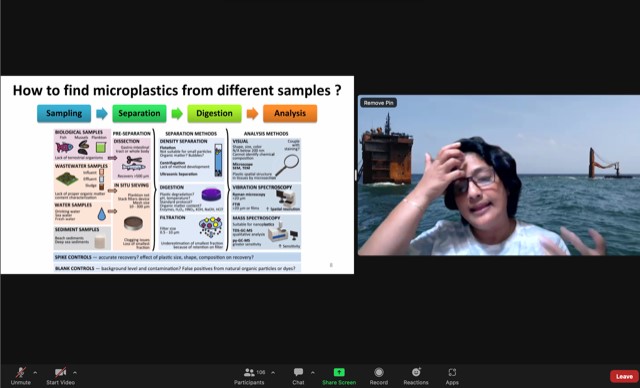This screenshot has width=640, height=388.
Task: Unmute the microphone in the Zoom toolbar
Action: [20, 376]
